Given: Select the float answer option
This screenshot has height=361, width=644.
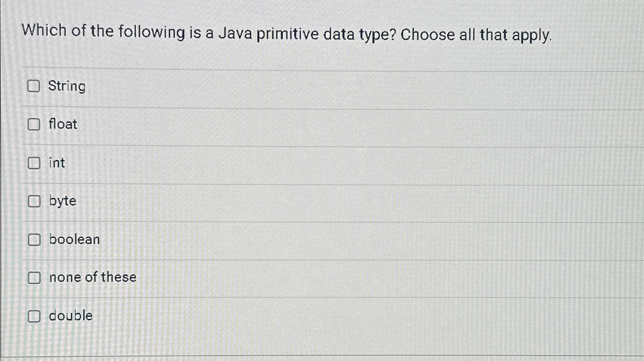Looking at the screenshot, I should click(x=62, y=124).
